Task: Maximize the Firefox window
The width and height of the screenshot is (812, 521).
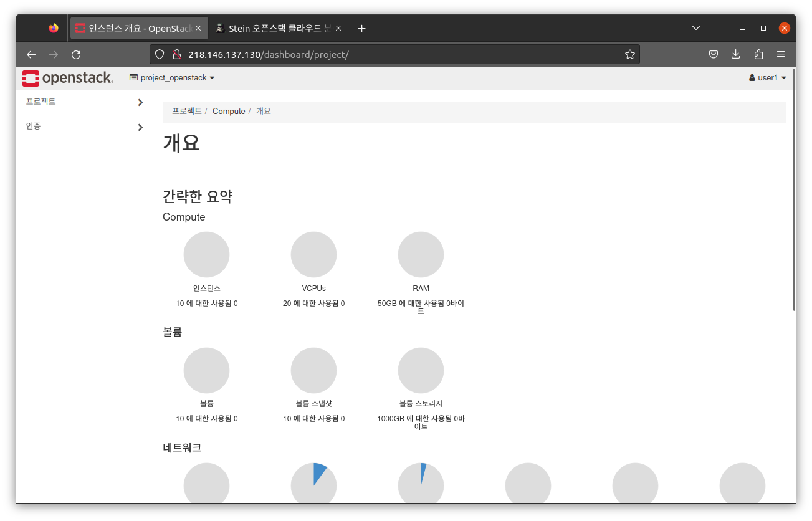Action: 763,28
